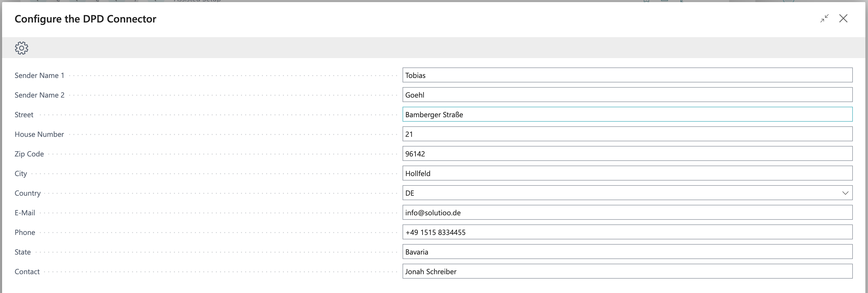Collapse the dialog with the shrink arrows icon
The image size is (868, 293).
point(824,19)
